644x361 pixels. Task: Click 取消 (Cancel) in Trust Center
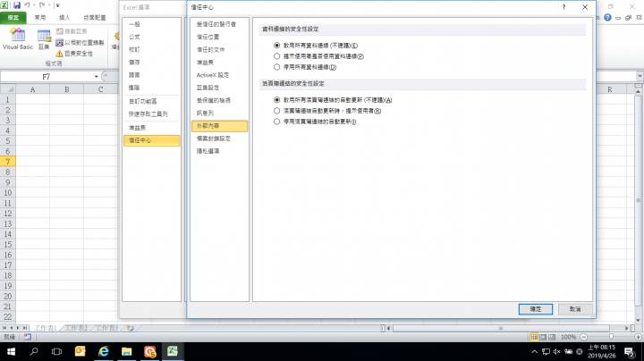pos(575,309)
